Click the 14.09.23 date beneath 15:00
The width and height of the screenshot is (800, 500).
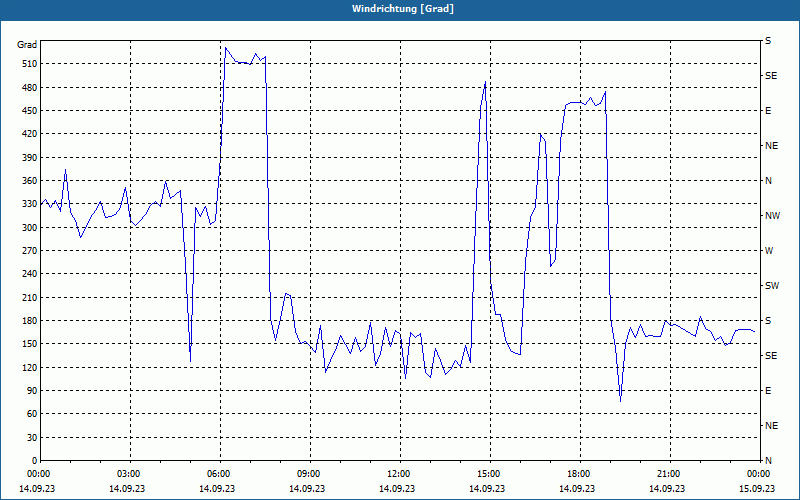pos(487,488)
